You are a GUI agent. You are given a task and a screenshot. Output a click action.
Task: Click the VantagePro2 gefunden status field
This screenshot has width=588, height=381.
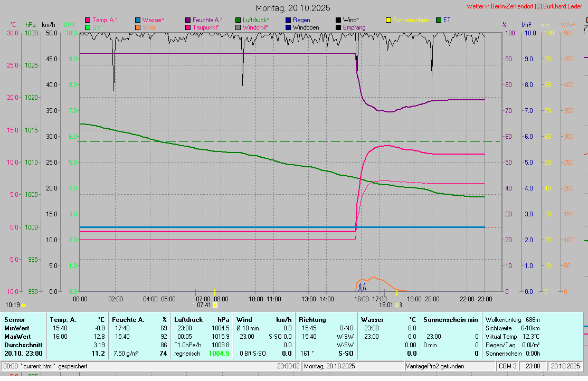[431, 366]
